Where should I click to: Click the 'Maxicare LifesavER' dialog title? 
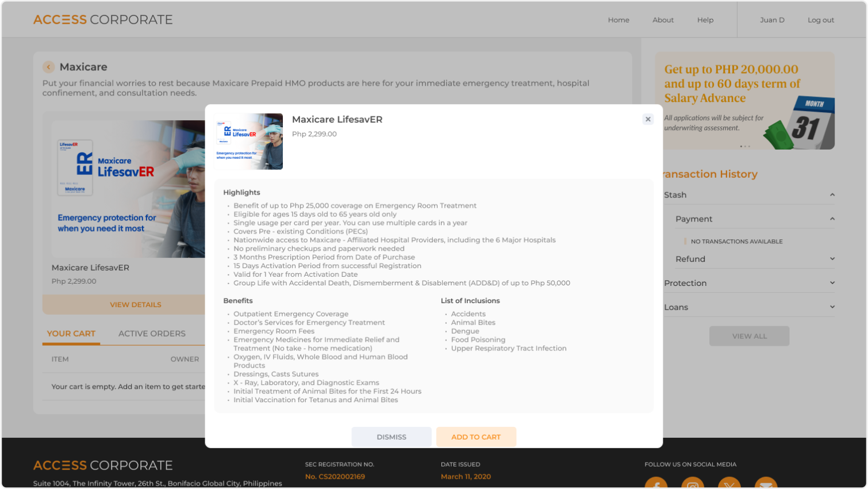point(337,120)
